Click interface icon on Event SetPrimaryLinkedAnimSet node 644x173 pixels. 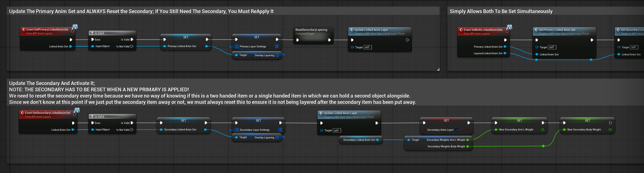tap(75, 27)
